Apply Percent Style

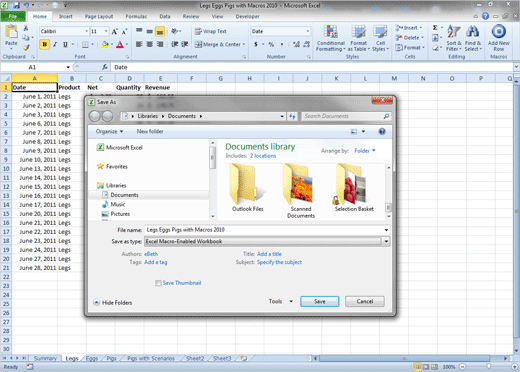[271, 44]
